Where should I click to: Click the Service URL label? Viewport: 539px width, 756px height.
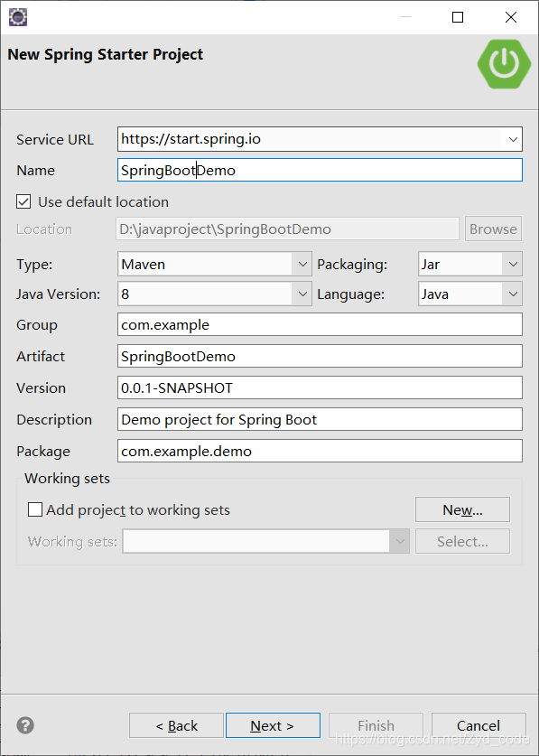click(x=55, y=139)
